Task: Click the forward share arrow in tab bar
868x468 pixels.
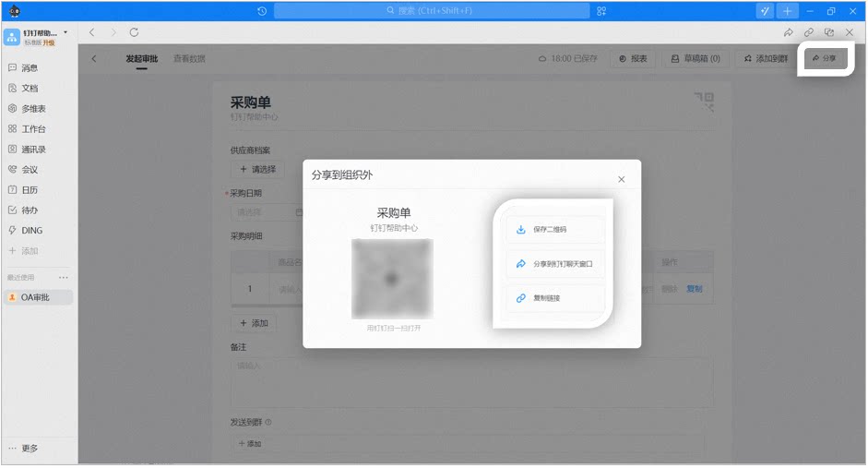Action: [789, 32]
